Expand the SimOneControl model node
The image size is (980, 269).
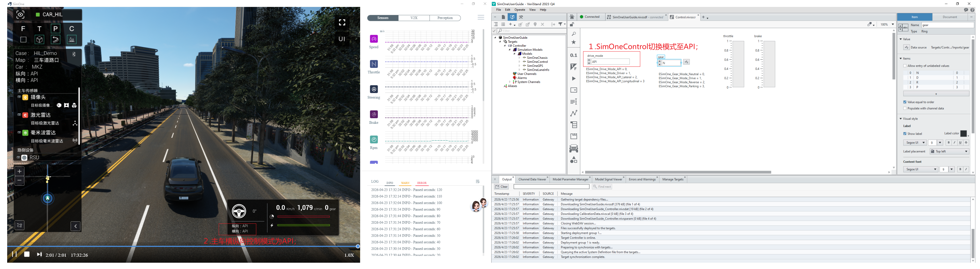click(x=519, y=62)
